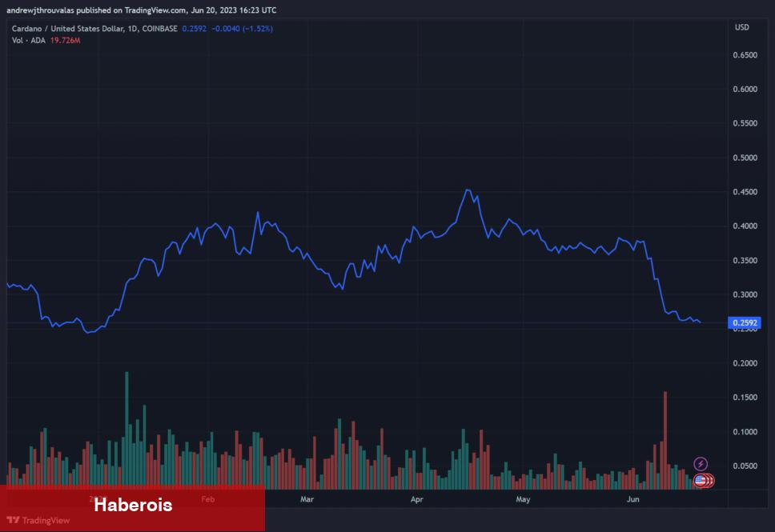
Task: Click the 0.1500 price axis label
Action: pyautogui.click(x=745, y=398)
